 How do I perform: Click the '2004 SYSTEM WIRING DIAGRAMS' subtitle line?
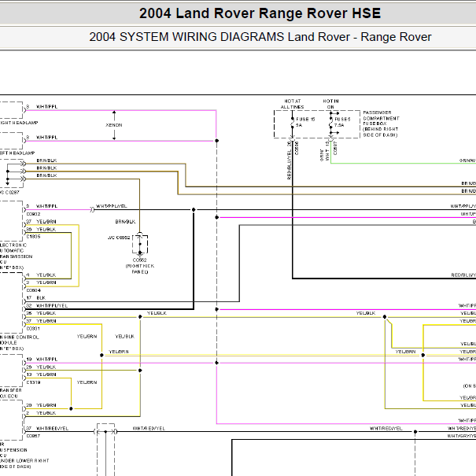tap(260, 37)
